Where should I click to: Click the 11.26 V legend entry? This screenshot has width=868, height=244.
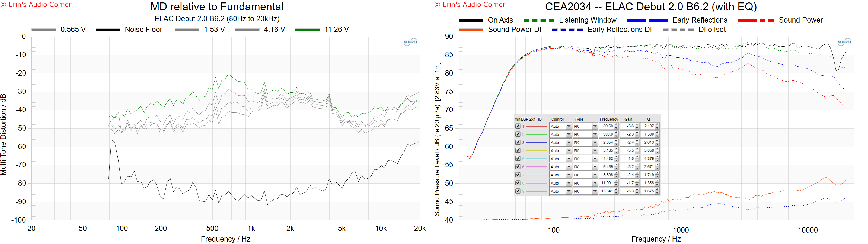click(322, 30)
